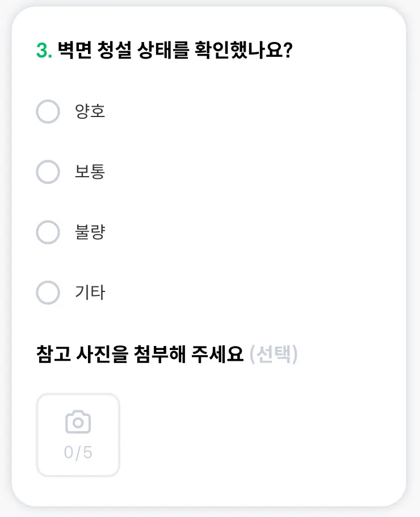Tap the camera icon to add photo
This screenshot has width=420, height=517.
(78, 422)
